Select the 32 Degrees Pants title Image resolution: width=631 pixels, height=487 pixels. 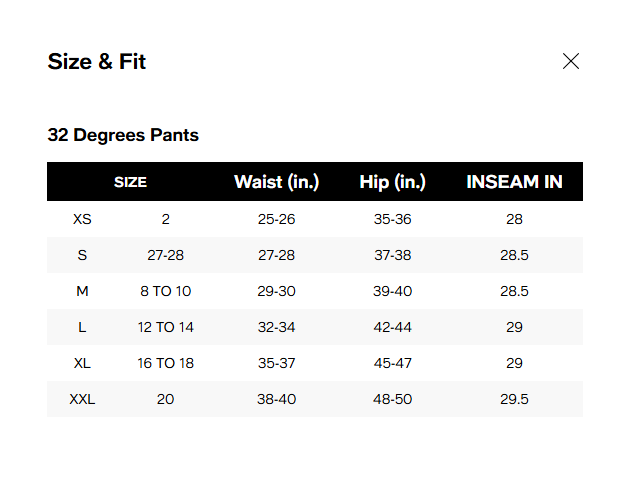(x=123, y=135)
